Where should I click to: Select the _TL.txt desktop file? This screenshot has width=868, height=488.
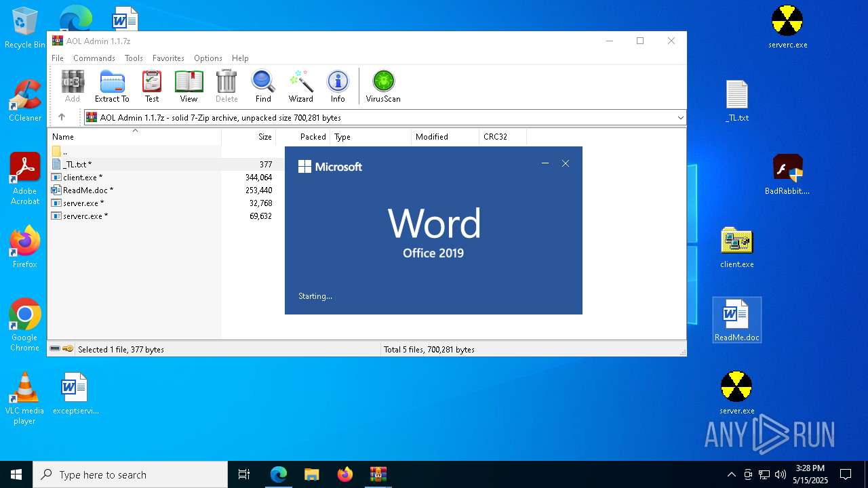click(736, 102)
